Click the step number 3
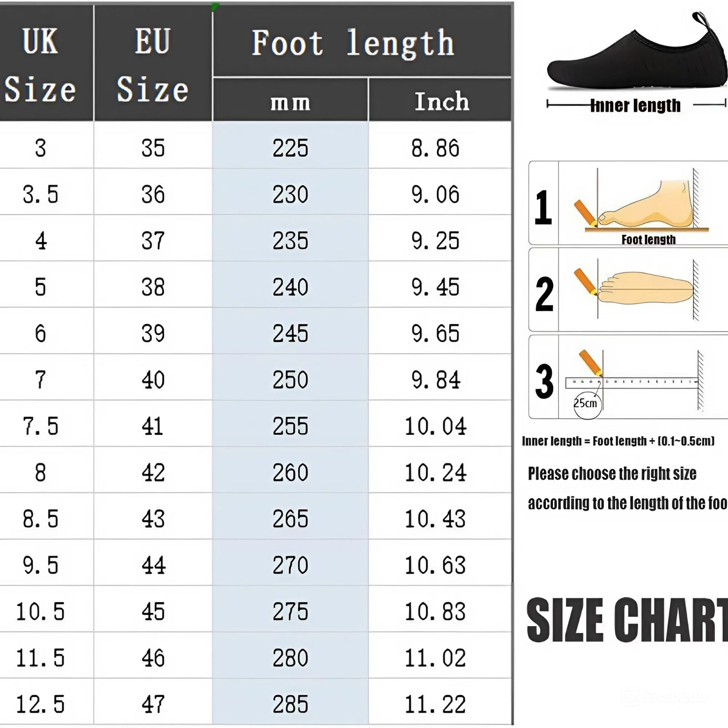The image size is (728, 728). 544,381
